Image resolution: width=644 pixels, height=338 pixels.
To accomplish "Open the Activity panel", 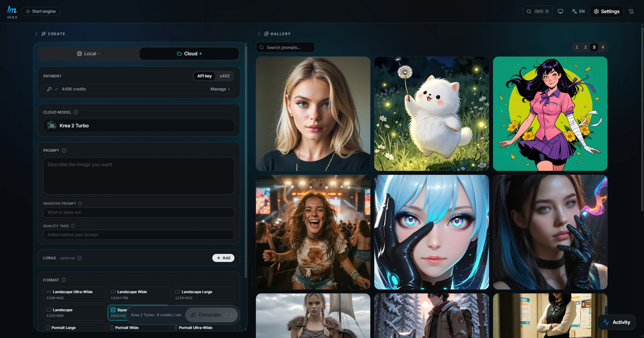I will point(616,322).
